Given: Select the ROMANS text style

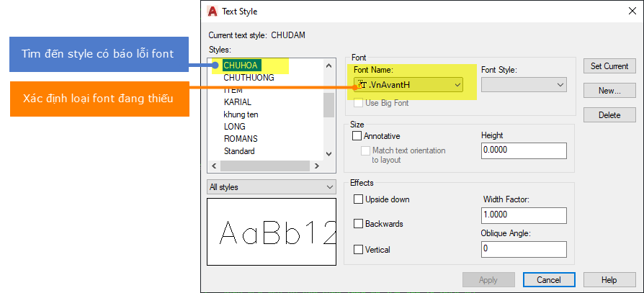Looking at the screenshot, I should click(x=241, y=139).
